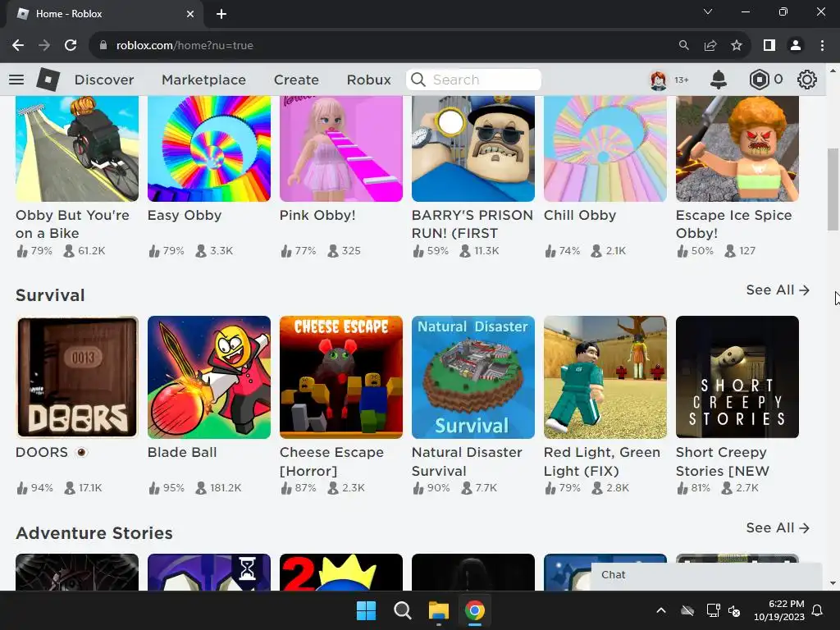Open the notifications bell

click(x=719, y=80)
